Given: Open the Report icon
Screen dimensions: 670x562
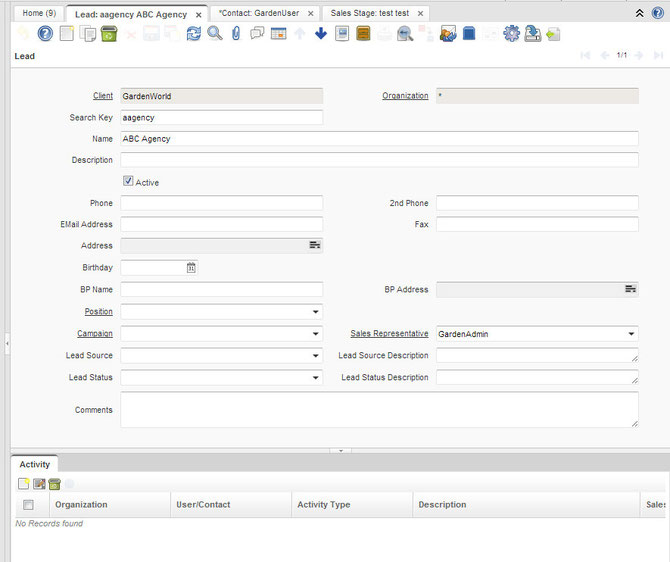Looking at the screenshot, I should point(342,33).
